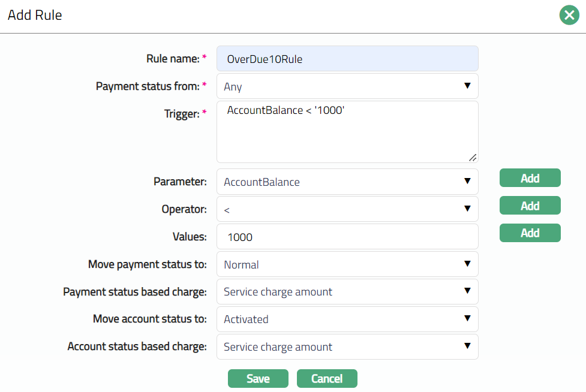The image size is (586, 392).
Task: Click the Values input field
Action: [347, 237]
